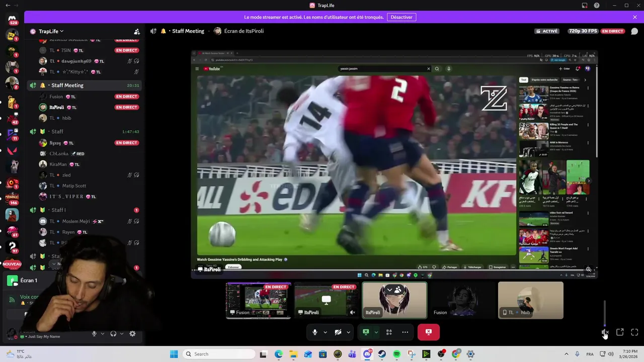Toggle user panel headphones deafen

click(x=113, y=333)
